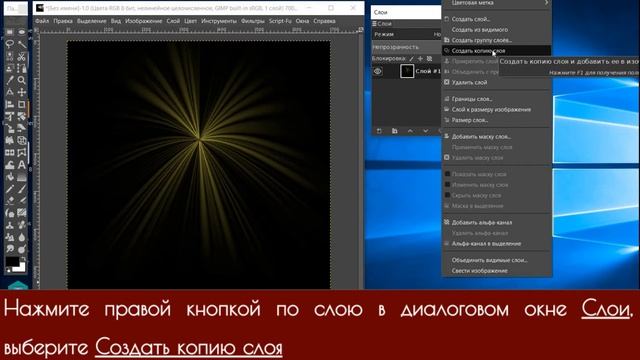
Task: Select the Eraser tool
Action: click(10, 201)
